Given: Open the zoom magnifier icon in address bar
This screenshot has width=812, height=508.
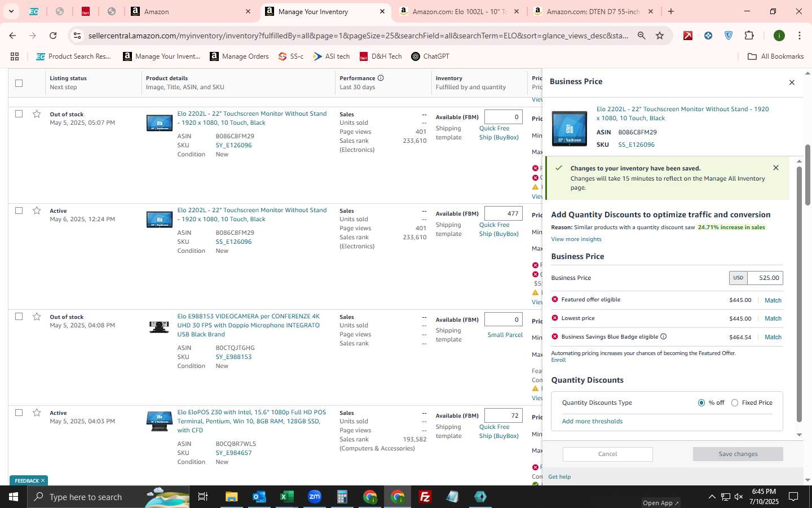Looking at the screenshot, I should tap(642, 36).
